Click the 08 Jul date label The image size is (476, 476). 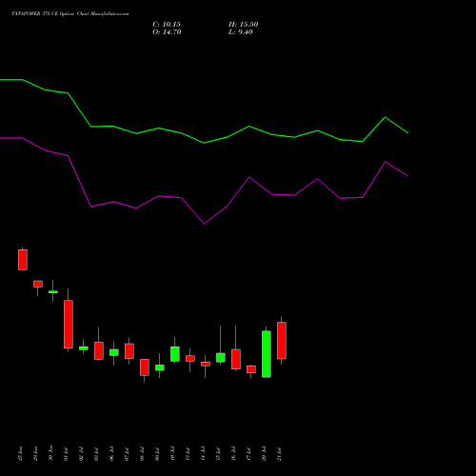tap(142, 453)
